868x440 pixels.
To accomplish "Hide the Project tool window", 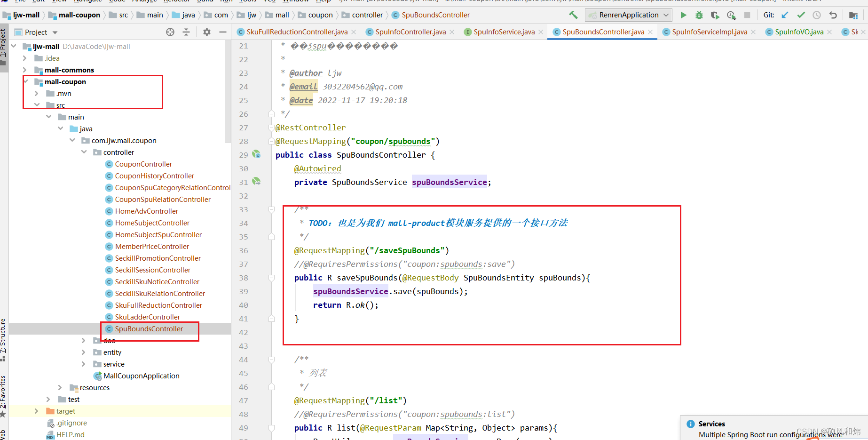I will click(x=223, y=32).
